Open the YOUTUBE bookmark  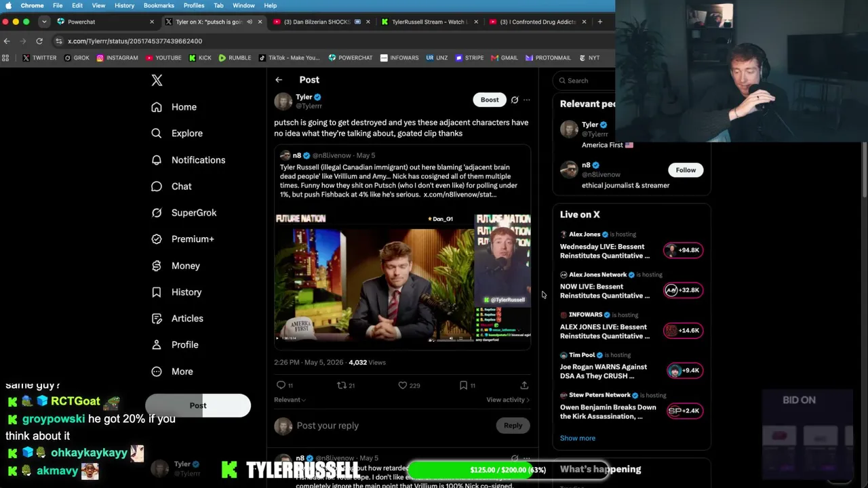tap(163, 58)
